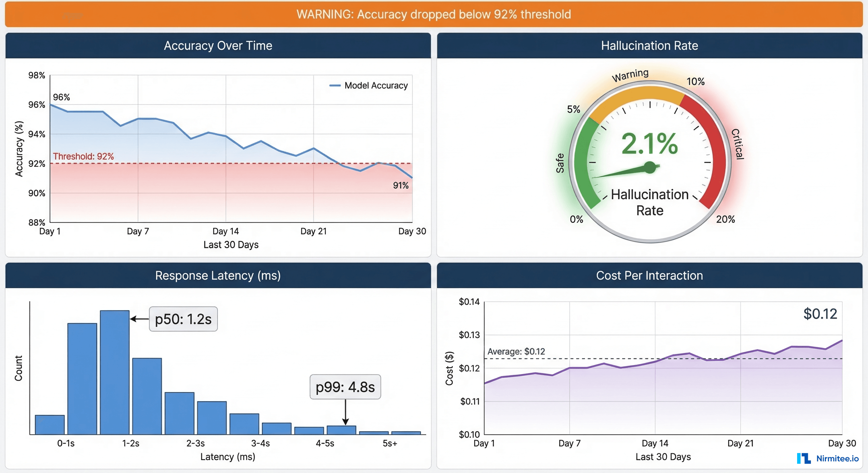Click Day 14 on the accuracy chart axis
868x473 pixels.
point(225,231)
